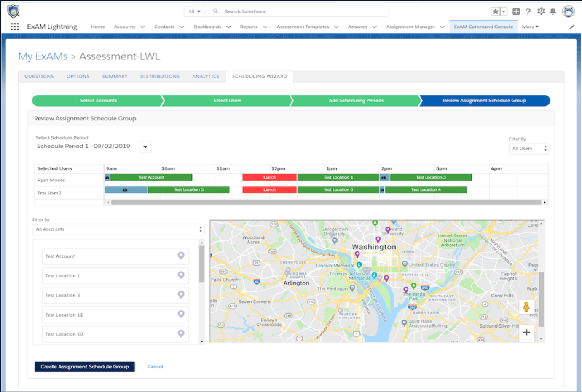Viewport: 582px width, 392px height.
Task: Open the All Accounts filter dropdown
Action: 118,229
